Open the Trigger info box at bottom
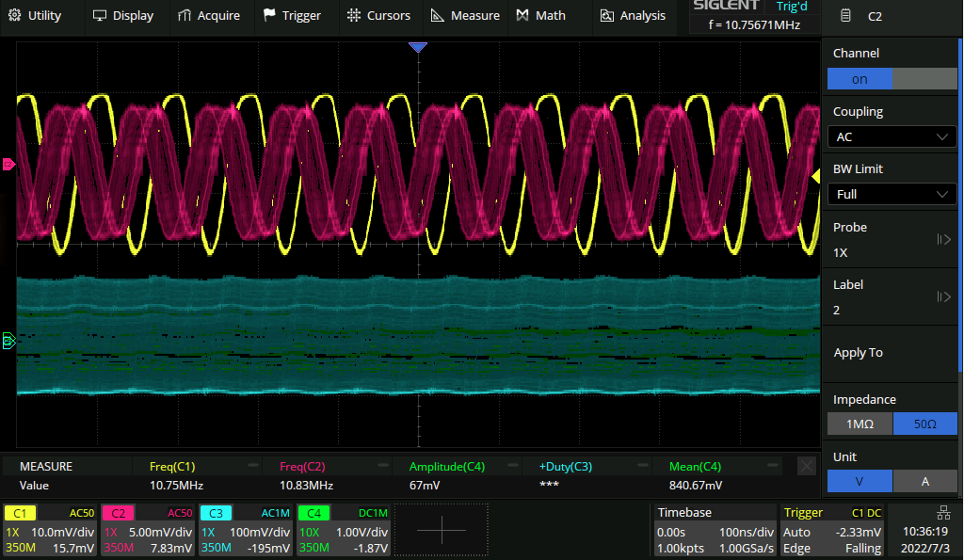This screenshot has height=560, width=964. pyautogui.click(x=833, y=530)
